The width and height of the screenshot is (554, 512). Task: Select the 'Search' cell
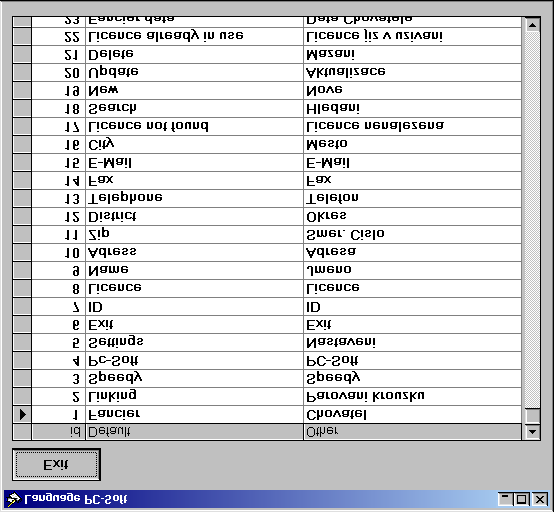[194, 108]
